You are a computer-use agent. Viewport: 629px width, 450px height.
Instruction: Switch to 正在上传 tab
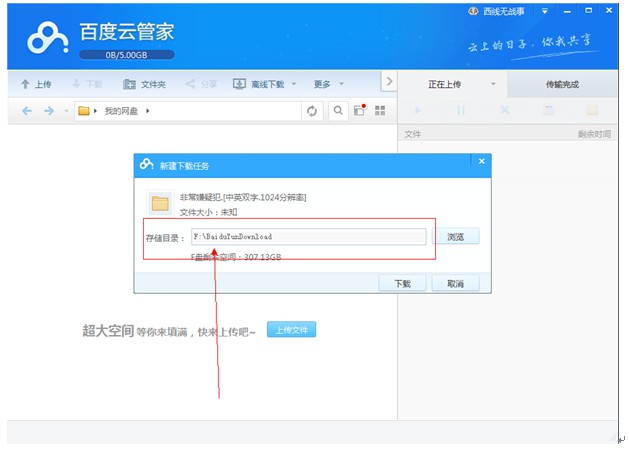click(x=444, y=84)
